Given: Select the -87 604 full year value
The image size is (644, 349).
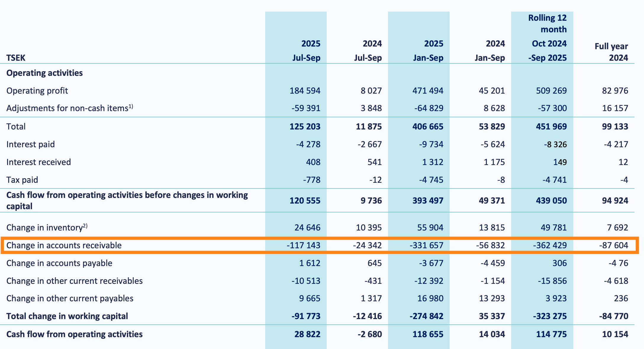Looking at the screenshot, I should click(x=613, y=245).
